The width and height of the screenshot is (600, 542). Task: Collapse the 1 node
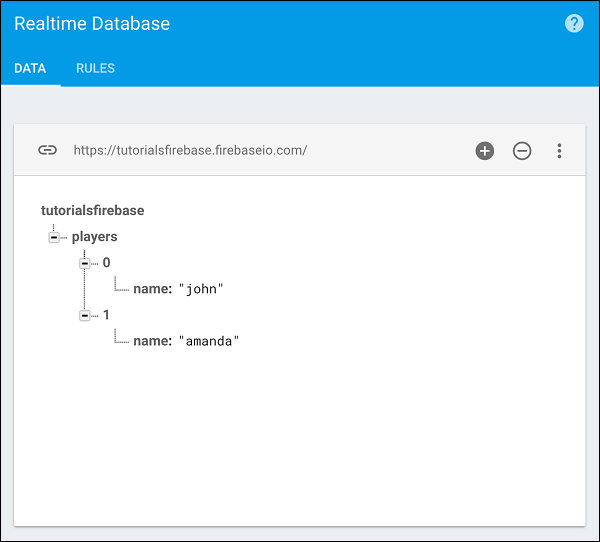click(x=85, y=315)
